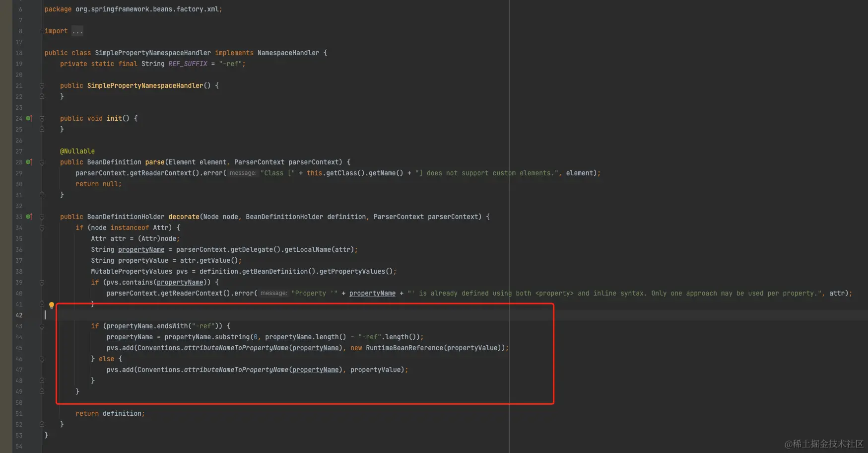Click 'BeanDefinitionHolder definition' parameter on line 33
This screenshot has height=453, width=868.
306,217
